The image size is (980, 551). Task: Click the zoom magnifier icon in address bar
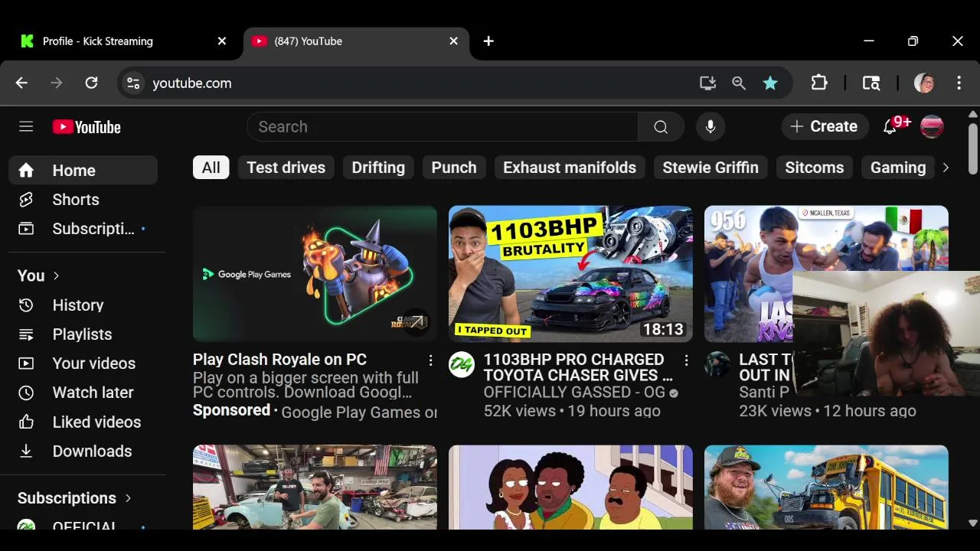click(739, 83)
